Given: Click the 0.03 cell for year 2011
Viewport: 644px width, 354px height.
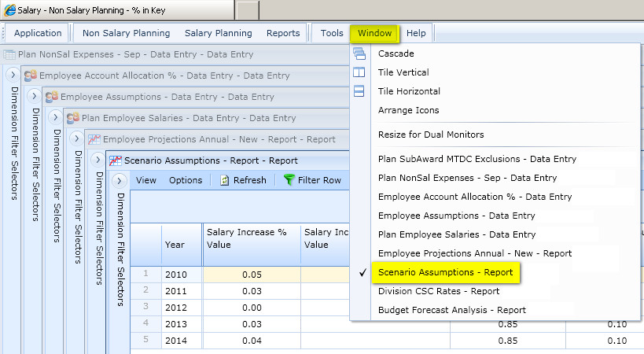Looking at the screenshot, I should tap(252, 291).
